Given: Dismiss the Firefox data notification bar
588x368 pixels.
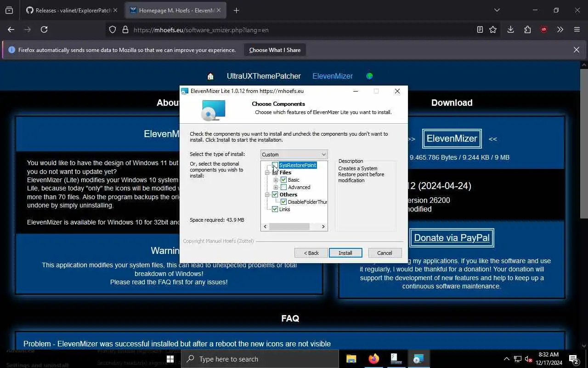Looking at the screenshot, I should tap(577, 50).
